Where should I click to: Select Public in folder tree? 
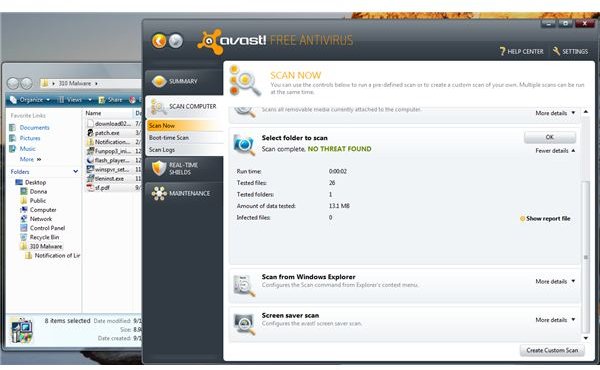38,200
